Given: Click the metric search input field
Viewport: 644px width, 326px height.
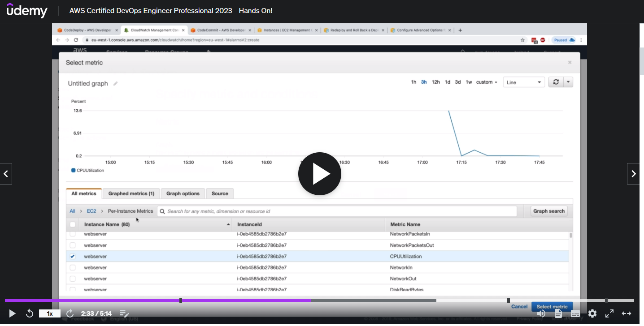Looking at the screenshot, I should point(337,211).
